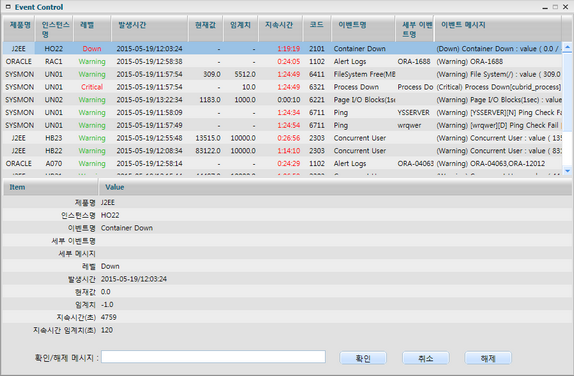The width and height of the screenshot is (574, 376).
Task: Sort by 이벤트 메시지 column header
Action: (x=498, y=29)
